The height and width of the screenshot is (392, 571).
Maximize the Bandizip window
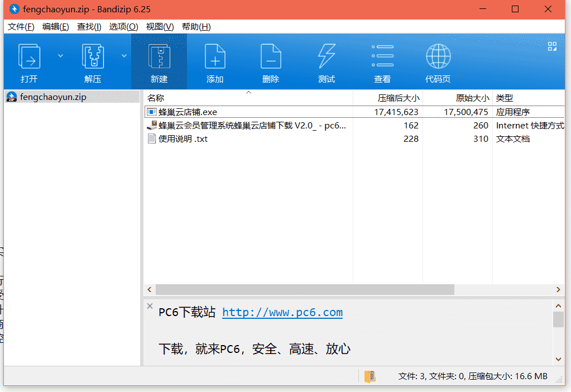[x=515, y=9]
